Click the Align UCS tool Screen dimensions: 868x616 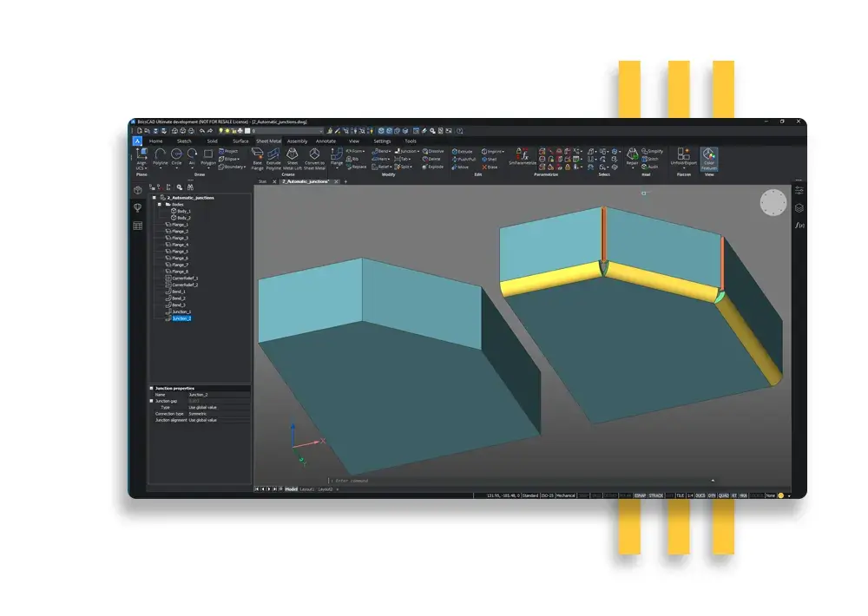pyautogui.click(x=141, y=158)
